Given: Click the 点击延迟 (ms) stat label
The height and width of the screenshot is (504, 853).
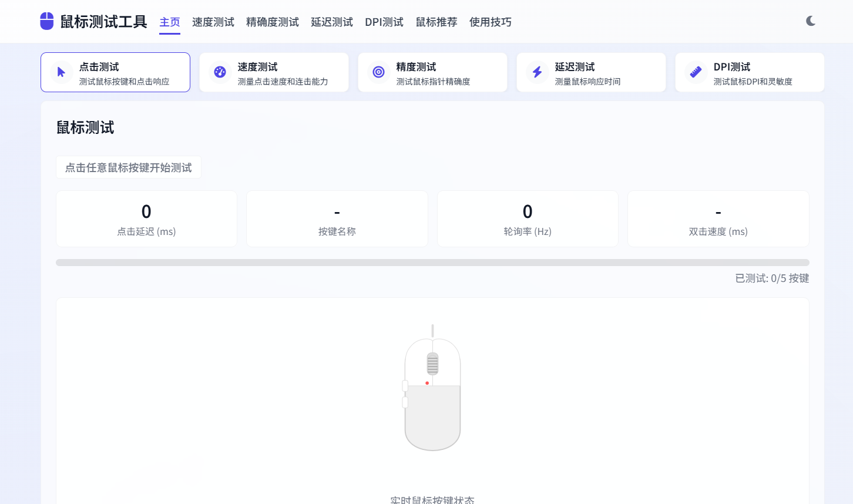Looking at the screenshot, I should (146, 231).
